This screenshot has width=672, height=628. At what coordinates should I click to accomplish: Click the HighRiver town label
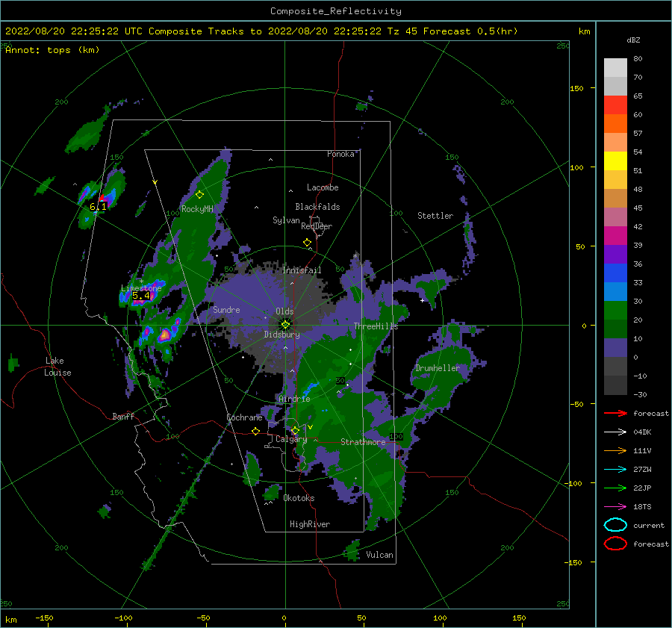coord(310,524)
